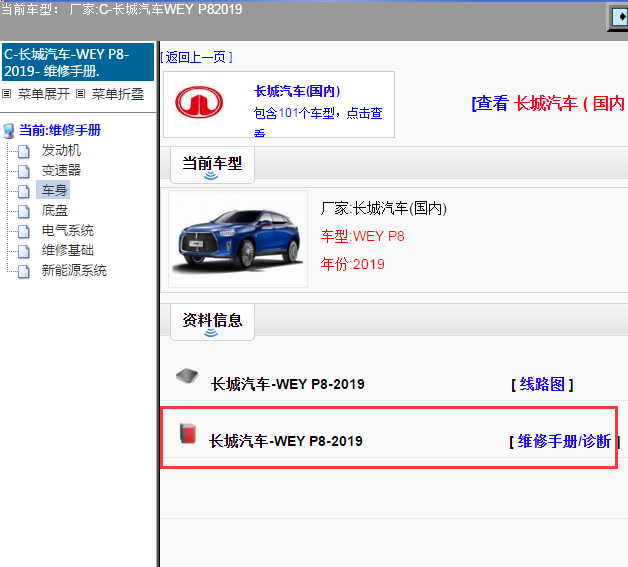The height and width of the screenshot is (567, 628).
Task: Click the page icon beside 电气系统
Action: [x=24, y=231]
